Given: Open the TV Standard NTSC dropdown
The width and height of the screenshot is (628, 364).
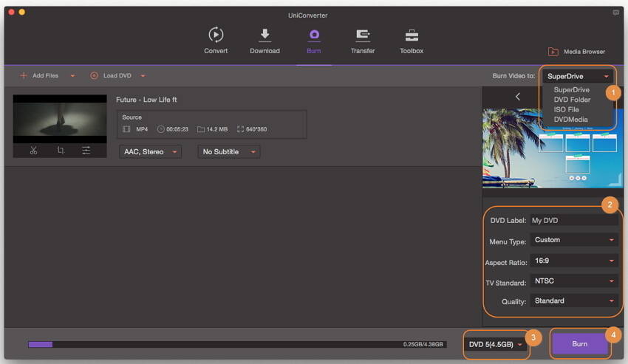Looking at the screenshot, I should tap(573, 281).
